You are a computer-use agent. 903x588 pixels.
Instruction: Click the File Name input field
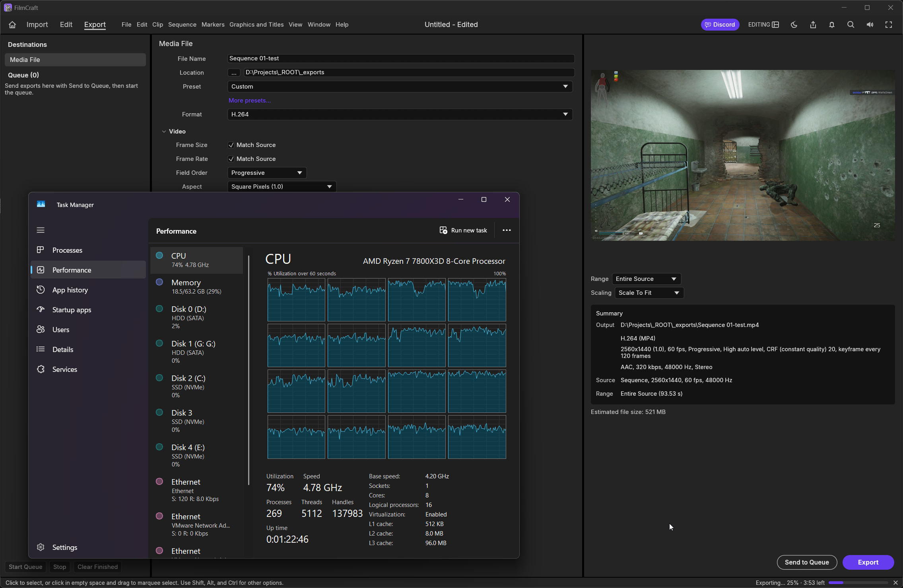[401, 58]
